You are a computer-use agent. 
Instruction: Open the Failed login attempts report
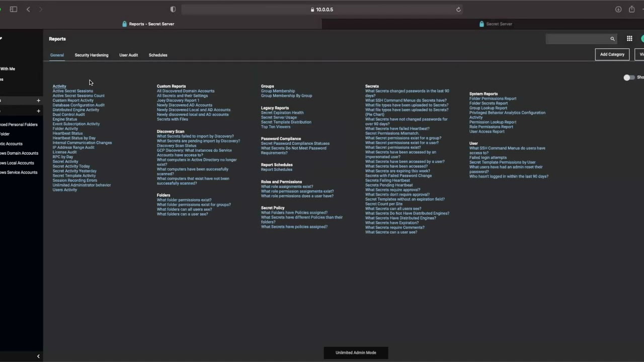(488, 157)
